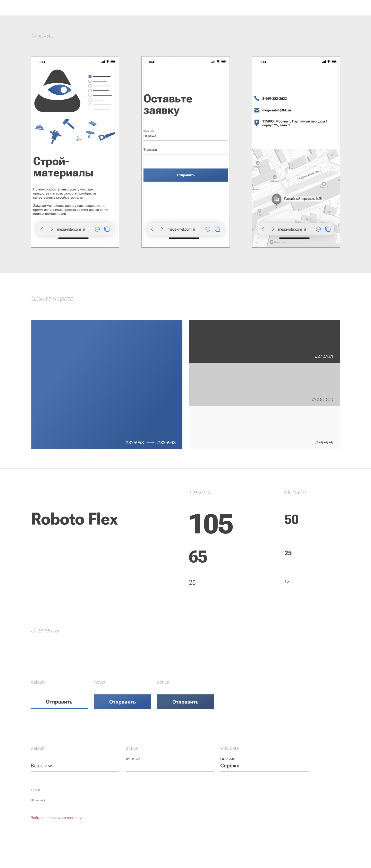This screenshot has width=371, height=868.
Task: Tap Safari back arrow on Строй-материалы screen
Action: point(42,229)
